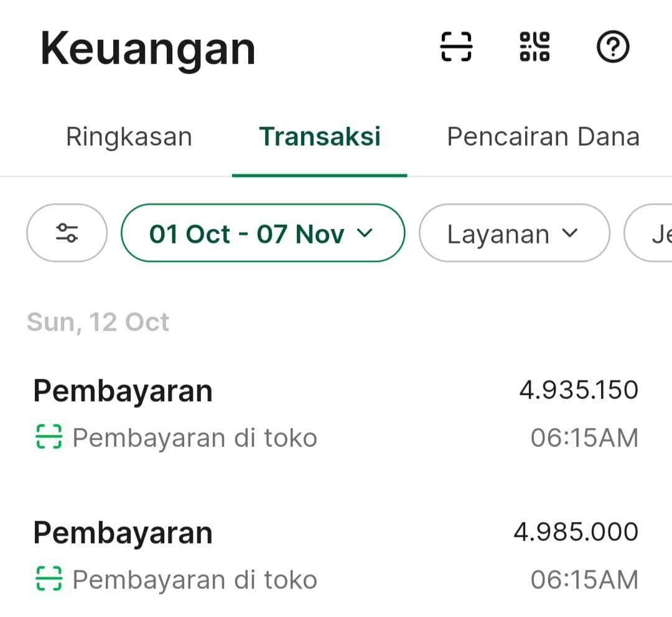This screenshot has height=617, width=672.
Task: Go to the Pencairan Dana tab
Action: (543, 137)
